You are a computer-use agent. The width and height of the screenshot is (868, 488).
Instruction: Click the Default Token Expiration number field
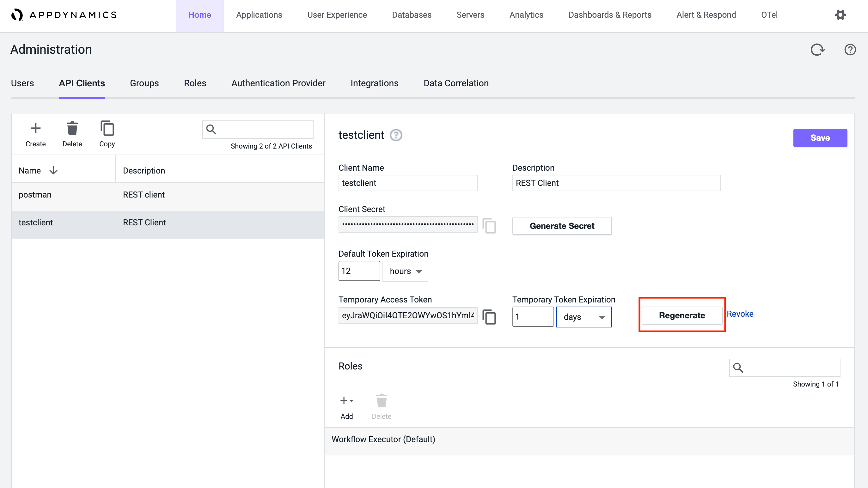359,271
